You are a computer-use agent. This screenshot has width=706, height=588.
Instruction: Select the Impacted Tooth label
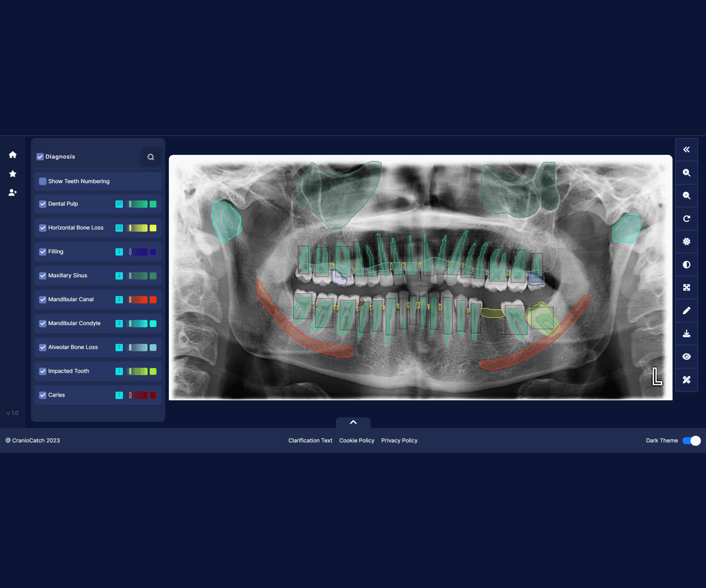point(69,371)
